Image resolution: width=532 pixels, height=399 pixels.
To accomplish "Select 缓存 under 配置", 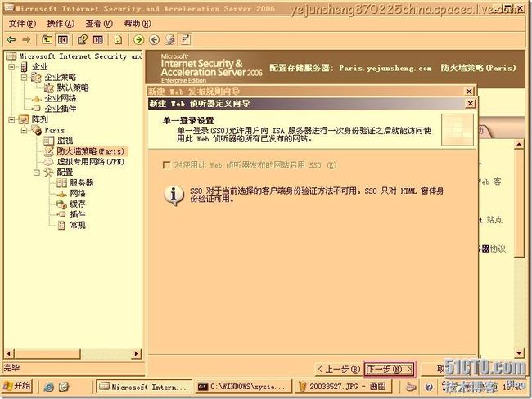I will (x=78, y=204).
